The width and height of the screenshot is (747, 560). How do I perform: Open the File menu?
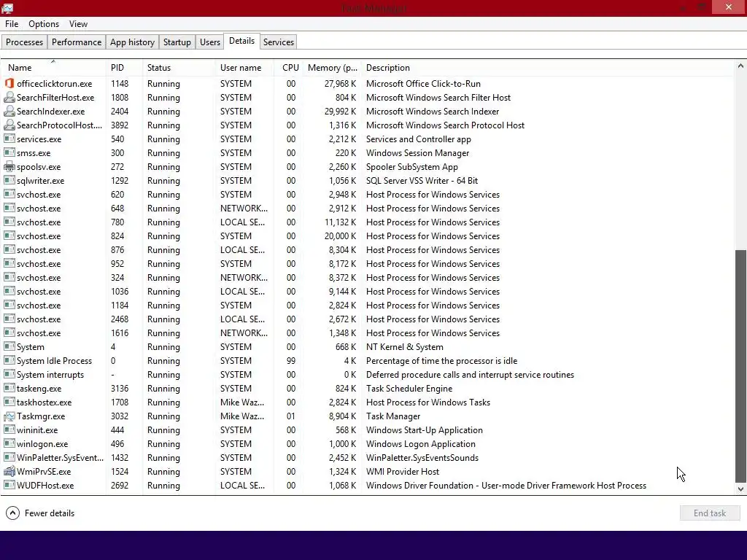[x=12, y=24]
